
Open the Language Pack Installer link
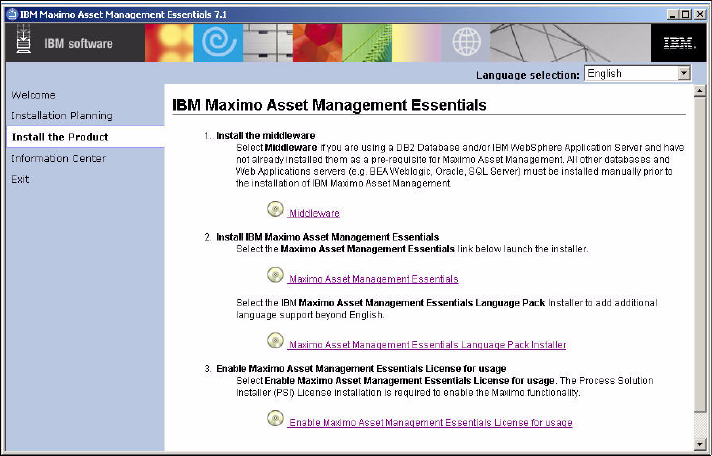pyautogui.click(x=428, y=345)
